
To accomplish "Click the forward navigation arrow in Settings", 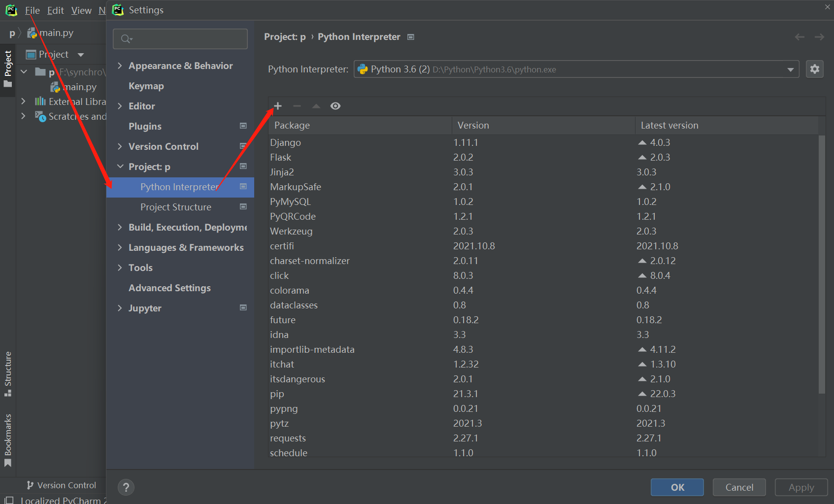I will coord(819,37).
